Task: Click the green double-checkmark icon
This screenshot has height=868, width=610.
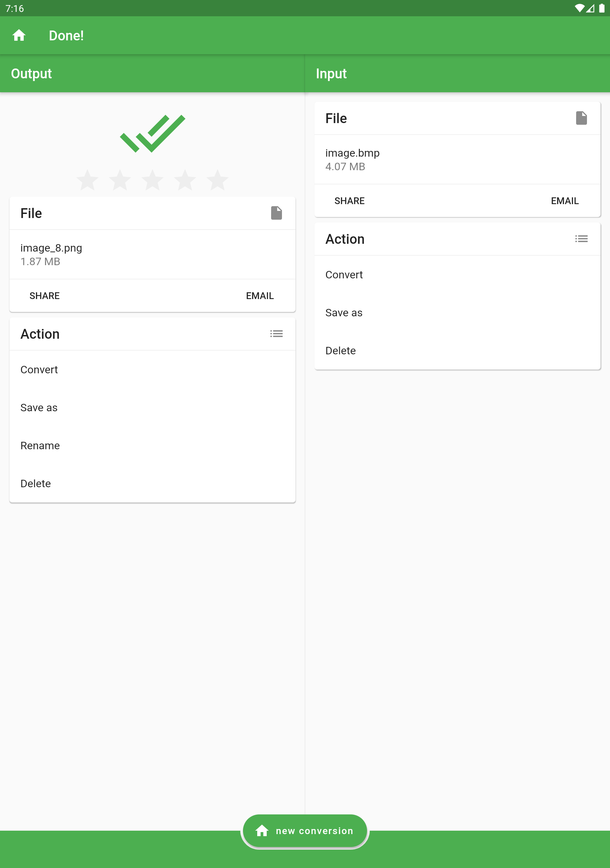Action: pos(152,134)
